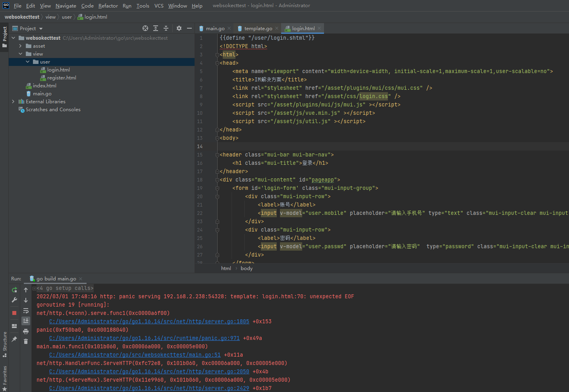Stop the running process
This screenshot has height=392, width=569.
click(x=14, y=313)
